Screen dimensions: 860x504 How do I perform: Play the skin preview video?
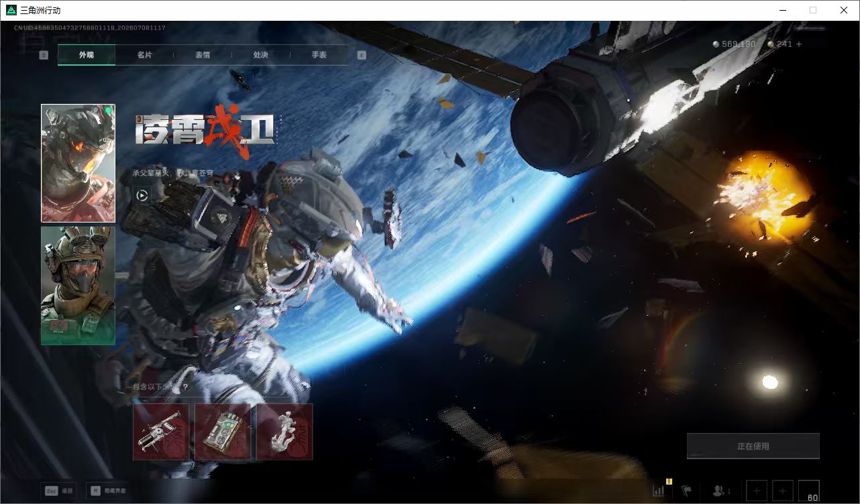(x=142, y=195)
